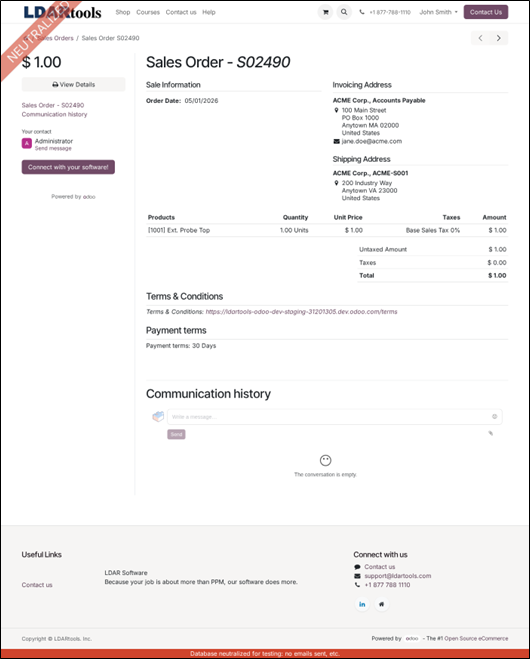Open the shopping cart icon

click(x=325, y=12)
